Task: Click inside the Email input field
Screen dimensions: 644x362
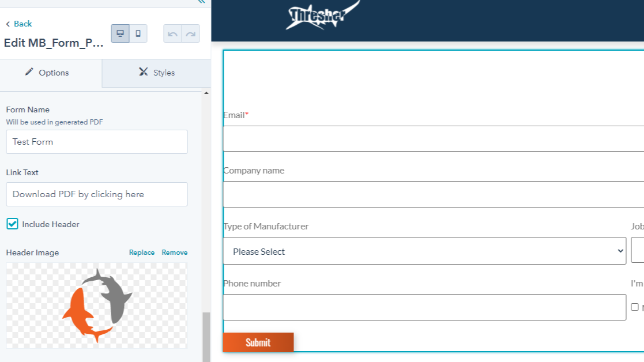Action: 427,138
